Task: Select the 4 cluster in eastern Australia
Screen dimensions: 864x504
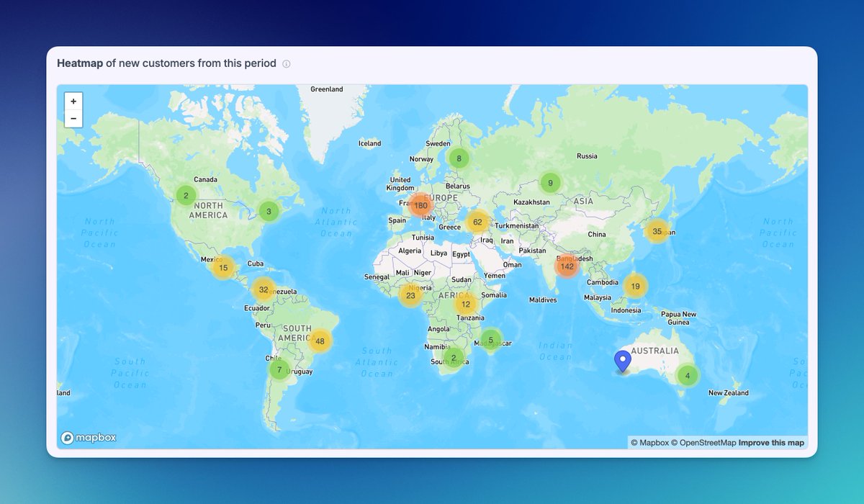Action: click(x=687, y=375)
